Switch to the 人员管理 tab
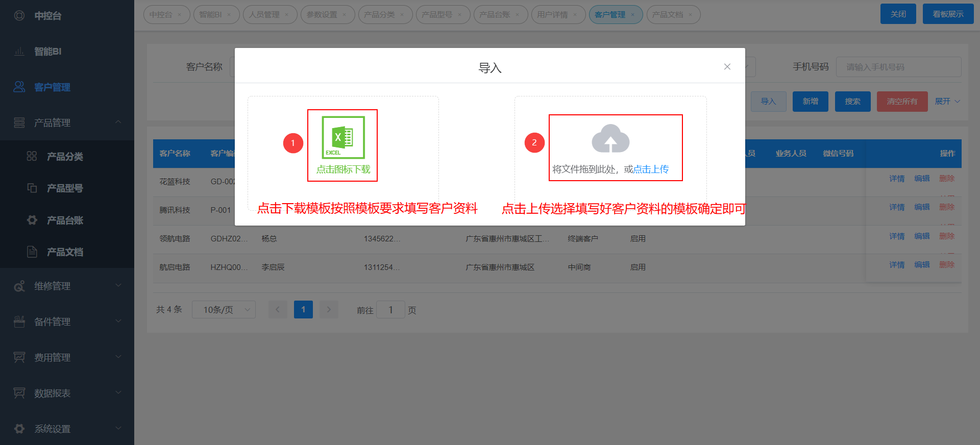 264,15
